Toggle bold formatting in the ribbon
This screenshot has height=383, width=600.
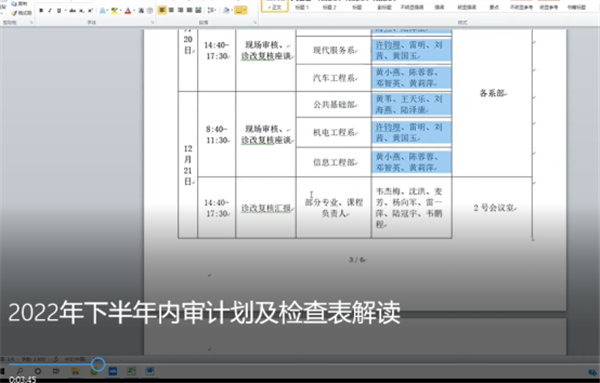click(x=41, y=11)
